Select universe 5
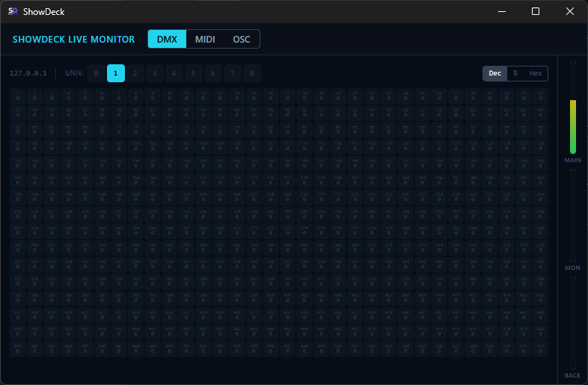This screenshot has width=588, height=385. pyautogui.click(x=194, y=73)
